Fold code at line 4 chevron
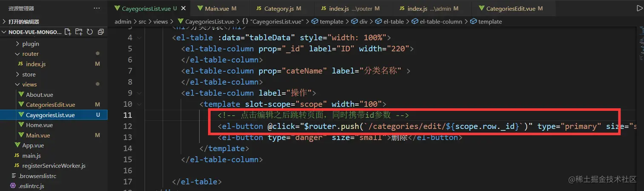The image size is (644, 191). (x=139, y=38)
